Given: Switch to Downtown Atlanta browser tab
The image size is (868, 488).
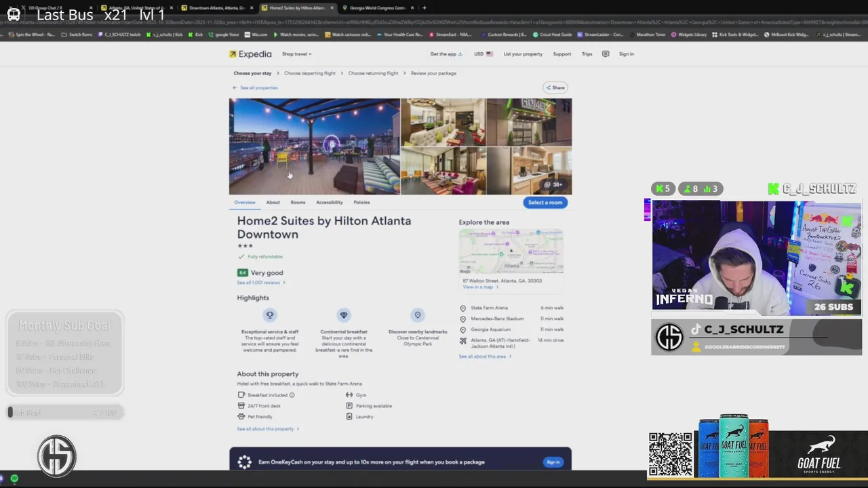Looking at the screenshot, I should (216, 8).
